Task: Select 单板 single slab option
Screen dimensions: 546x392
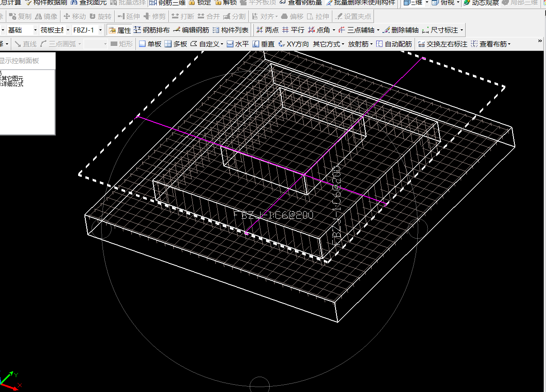Action: 150,44
